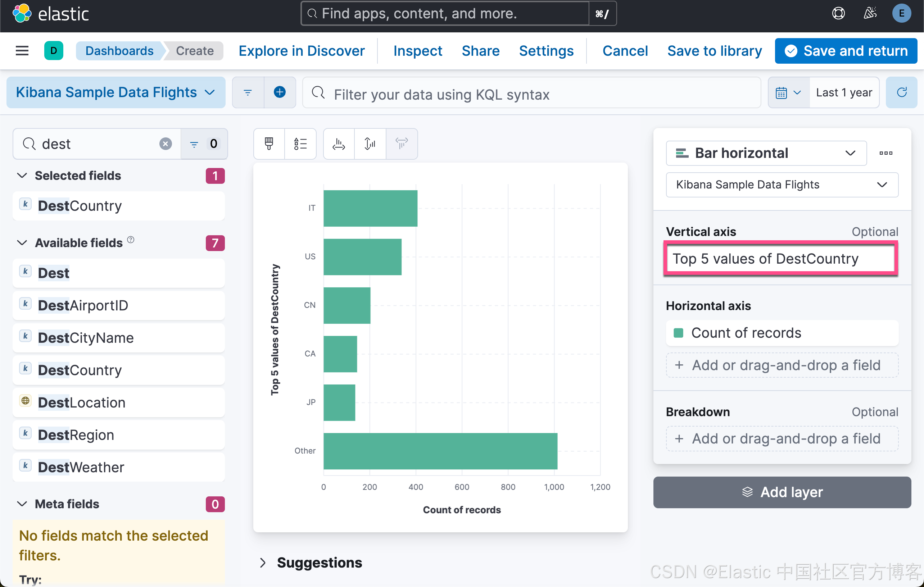Open the help menu lifebuoy icon
The image size is (924, 587).
coord(838,13)
